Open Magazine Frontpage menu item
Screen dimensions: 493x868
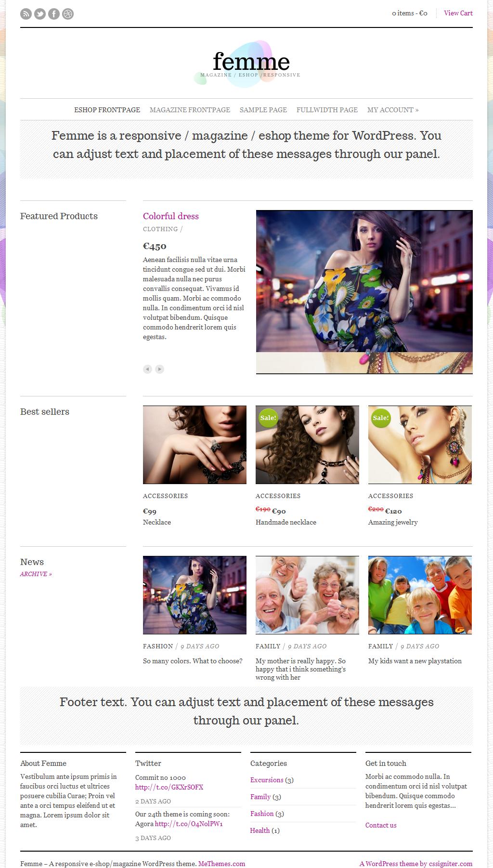190,110
